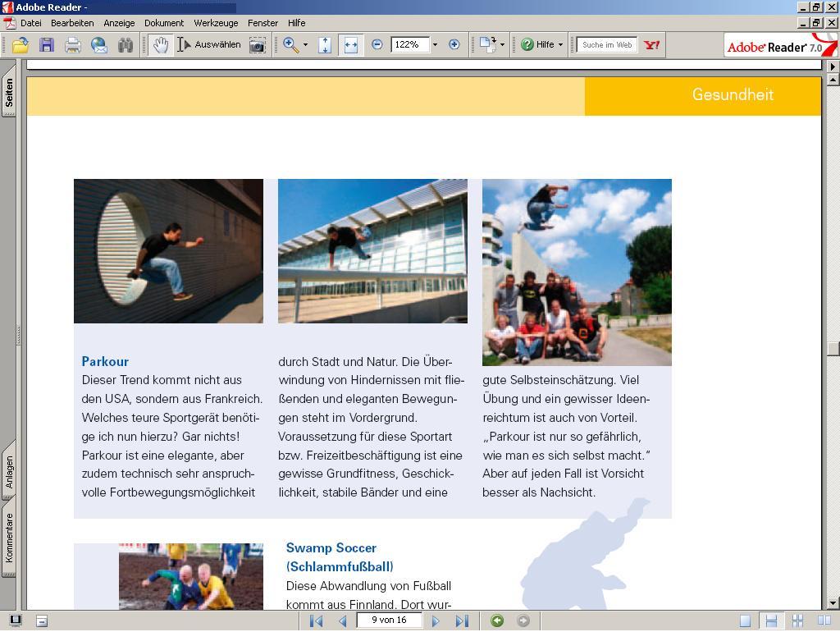Select the Zoom In magnifier tool
Image resolution: width=840 pixels, height=632 pixels.
click(x=291, y=45)
